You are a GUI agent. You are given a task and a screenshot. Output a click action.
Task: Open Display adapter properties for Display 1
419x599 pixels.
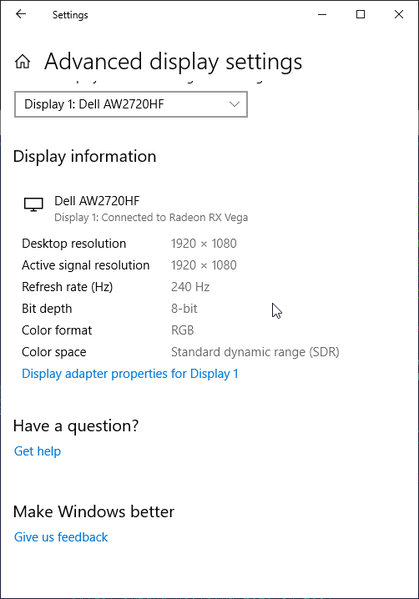[x=130, y=374]
